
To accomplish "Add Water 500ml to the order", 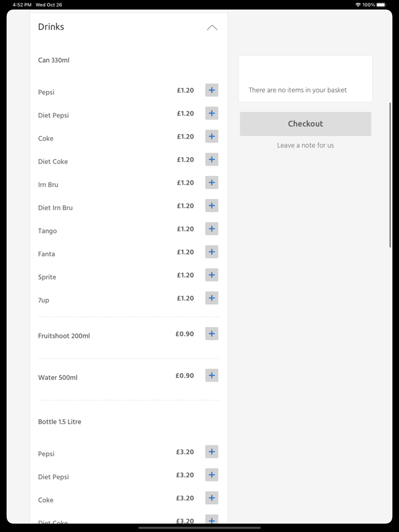I will 211,375.
